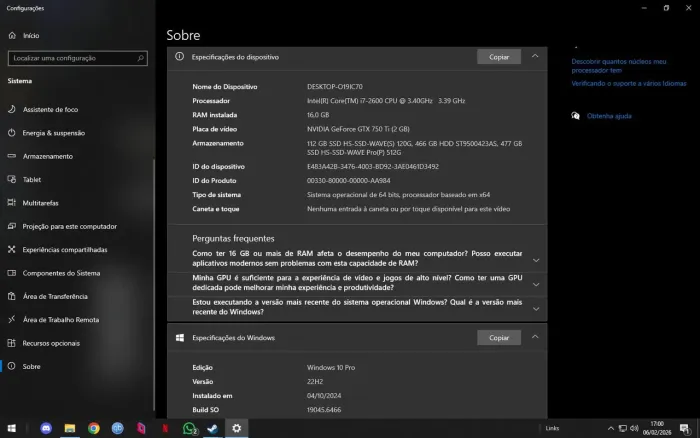Click the 16,0 GB RAM value

click(318, 115)
